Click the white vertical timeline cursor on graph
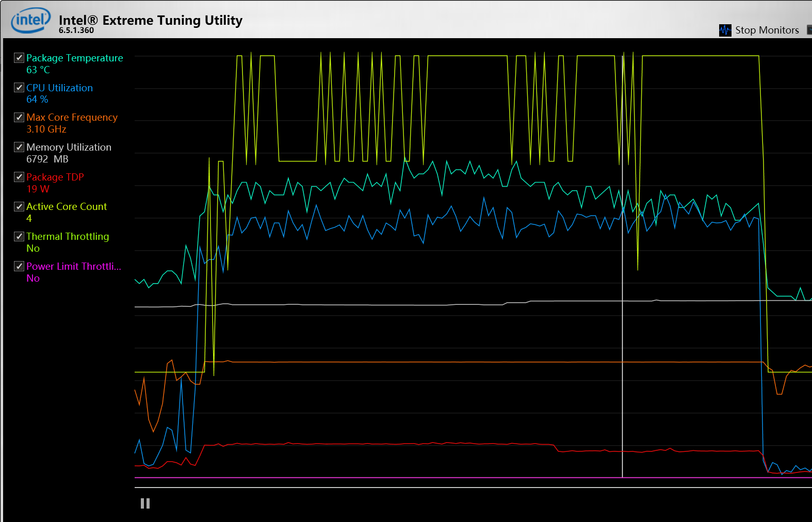Viewport: 812px width, 522px height. [622, 266]
